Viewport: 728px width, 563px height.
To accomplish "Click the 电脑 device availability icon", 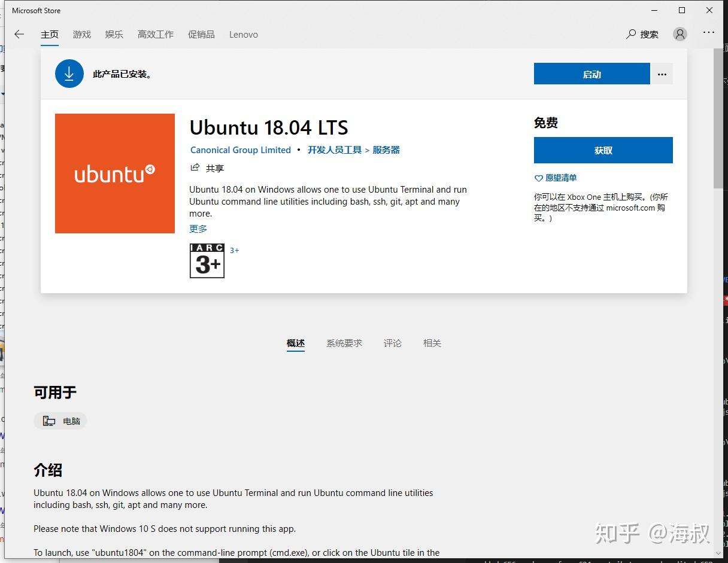I will coord(49,421).
